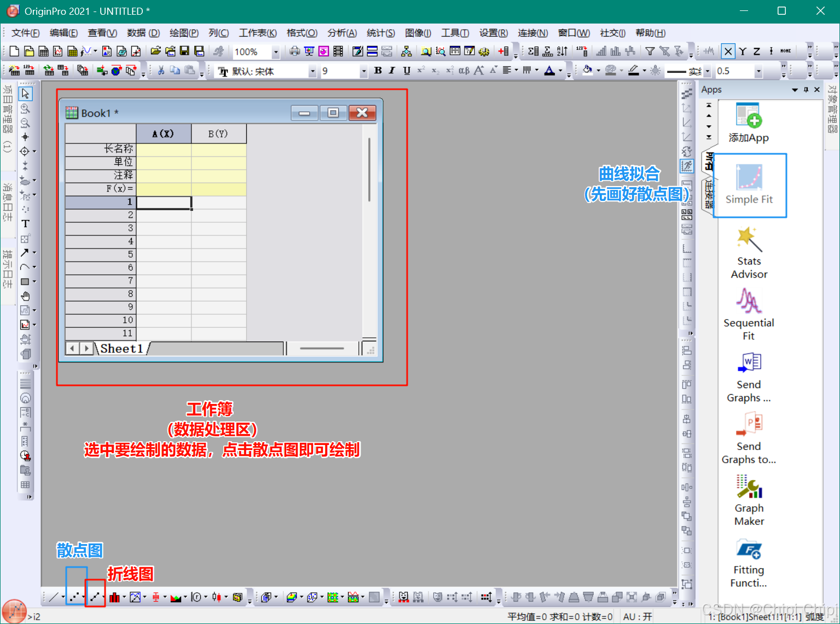The width and height of the screenshot is (840, 624).
Task: Create a new project file
Action: click(x=14, y=51)
